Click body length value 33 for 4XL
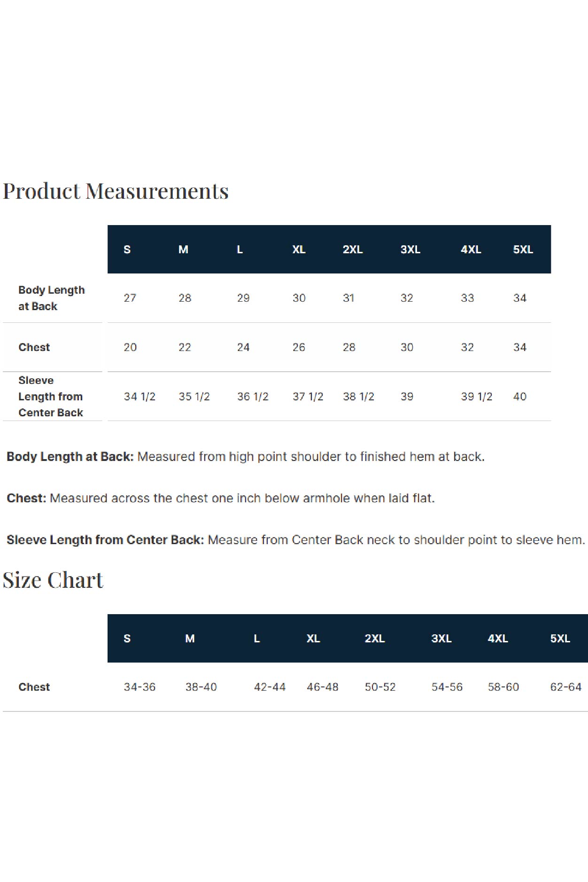The height and width of the screenshot is (882, 588). click(467, 298)
